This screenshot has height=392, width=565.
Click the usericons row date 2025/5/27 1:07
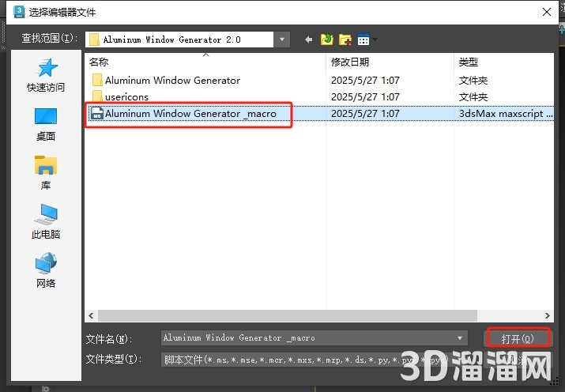pos(365,97)
